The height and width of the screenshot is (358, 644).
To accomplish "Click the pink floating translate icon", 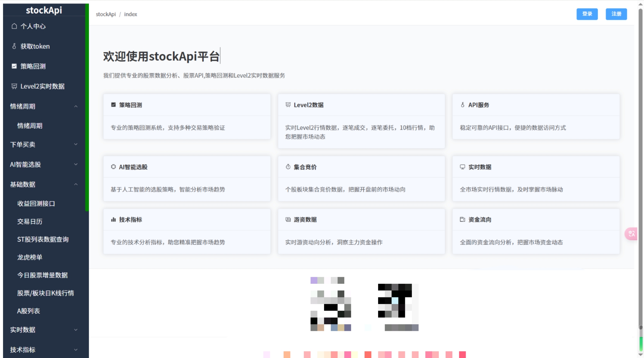I will [631, 234].
